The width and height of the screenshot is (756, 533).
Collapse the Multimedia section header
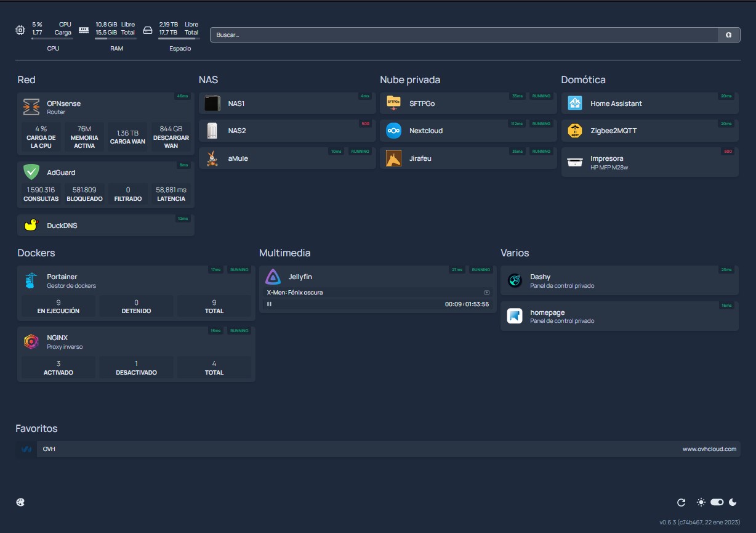[x=284, y=253]
